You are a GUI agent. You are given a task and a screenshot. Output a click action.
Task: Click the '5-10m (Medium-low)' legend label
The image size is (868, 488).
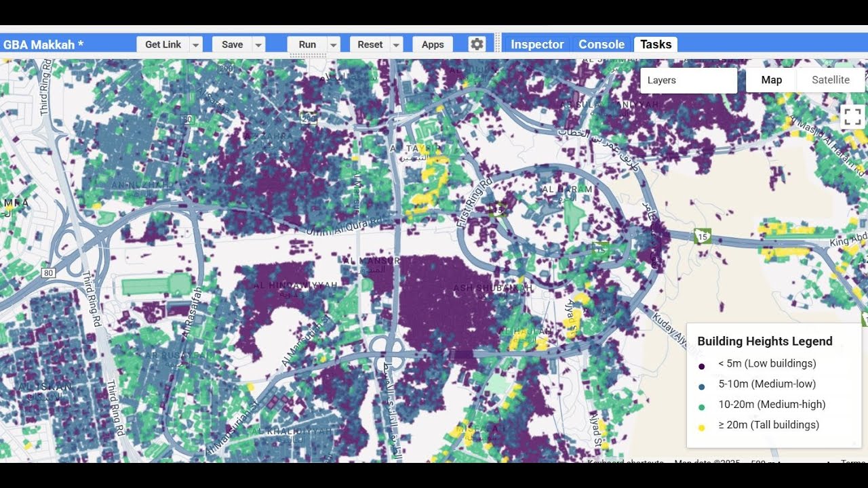click(767, 384)
